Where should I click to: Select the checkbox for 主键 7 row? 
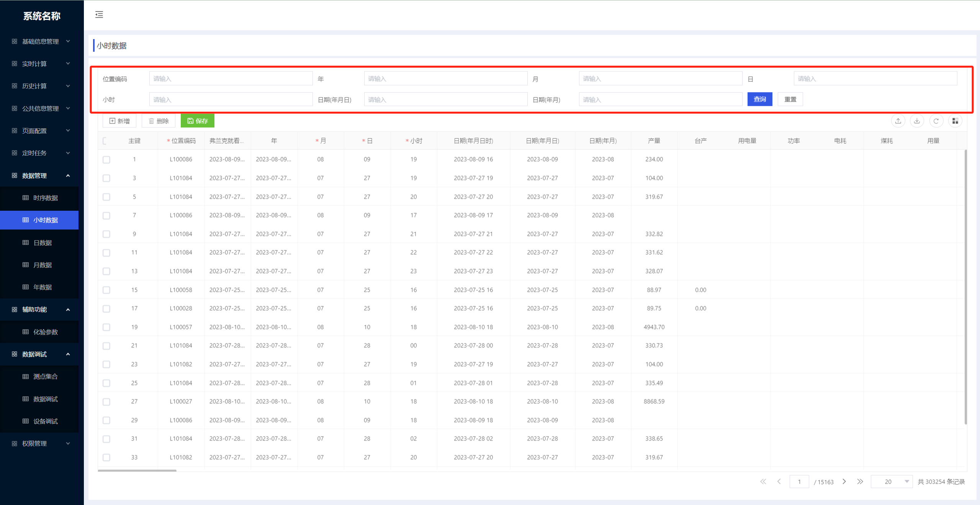pyautogui.click(x=106, y=216)
